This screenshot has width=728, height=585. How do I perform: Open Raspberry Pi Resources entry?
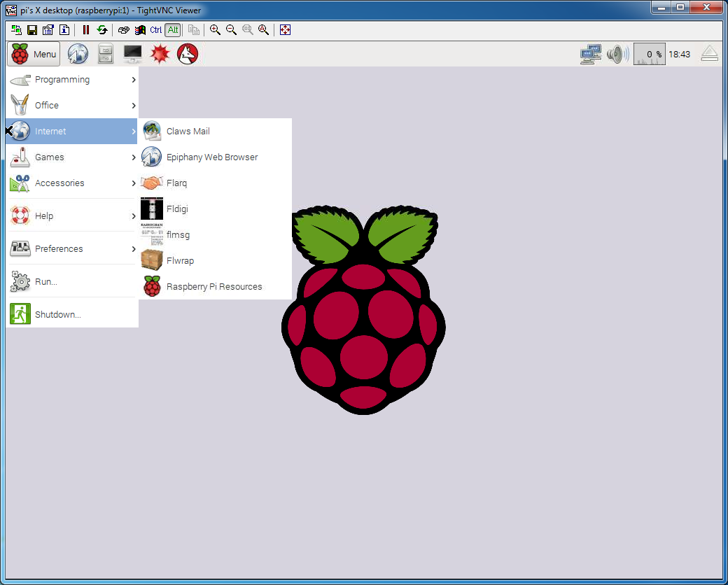[x=216, y=286]
